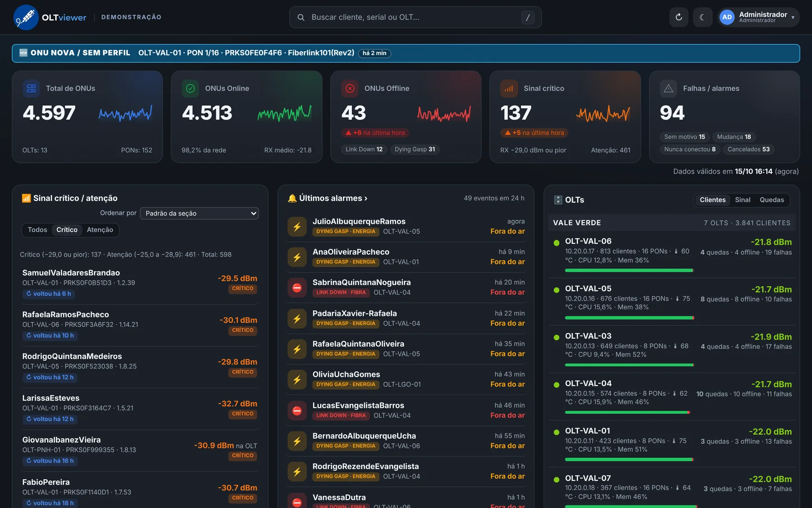Select the Crítico filter
This screenshot has height=508, width=812.
[67, 230]
